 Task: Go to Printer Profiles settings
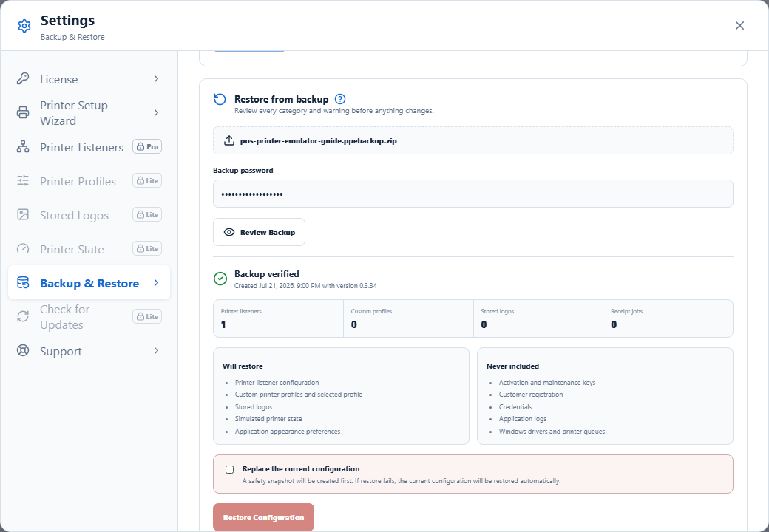(89, 181)
